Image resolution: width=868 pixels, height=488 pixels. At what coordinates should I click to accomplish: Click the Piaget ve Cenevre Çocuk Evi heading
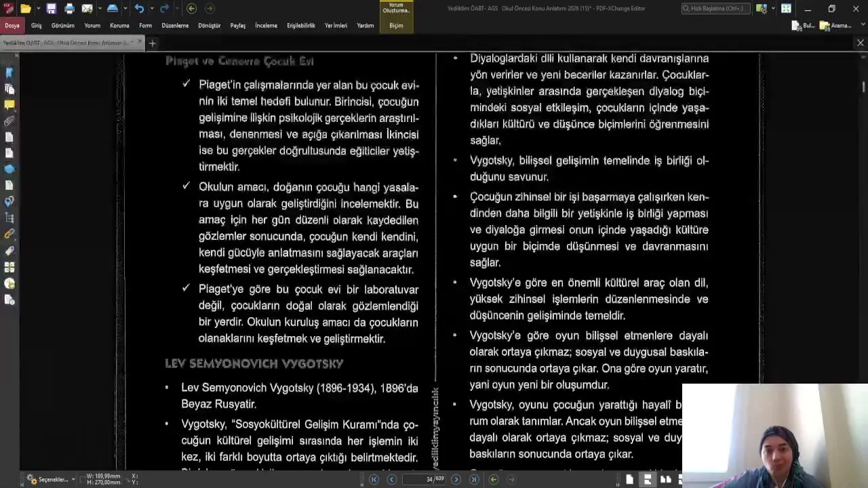tap(239, 61)
